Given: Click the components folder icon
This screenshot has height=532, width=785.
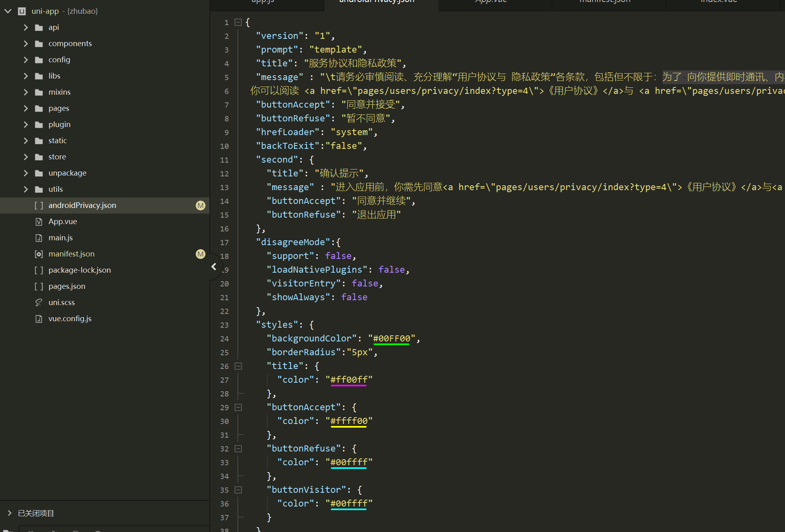Looking at the screenshot, I should [39, 44].
